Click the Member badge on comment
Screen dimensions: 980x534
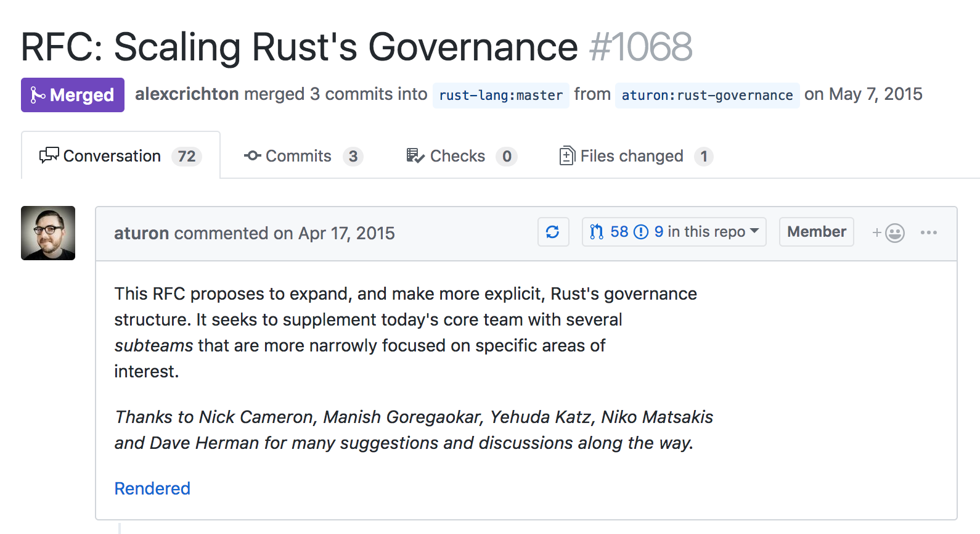click(x=816, y=232)
